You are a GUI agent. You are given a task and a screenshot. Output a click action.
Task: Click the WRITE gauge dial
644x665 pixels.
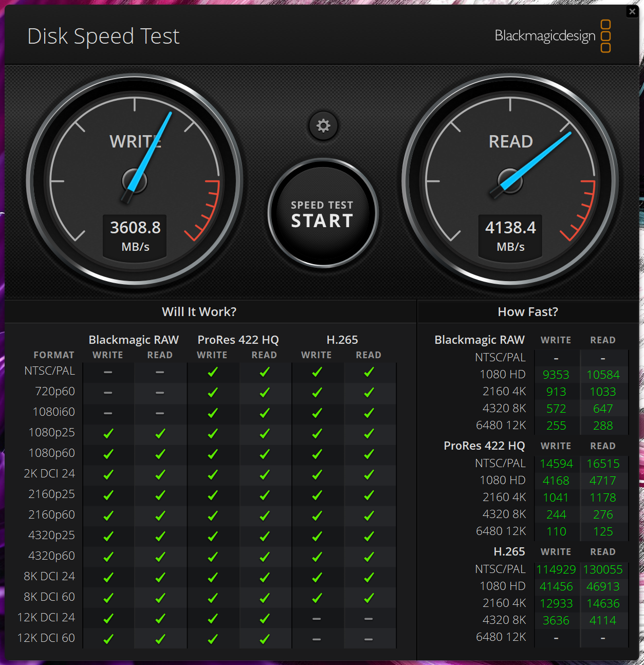[x=135, y=180]
